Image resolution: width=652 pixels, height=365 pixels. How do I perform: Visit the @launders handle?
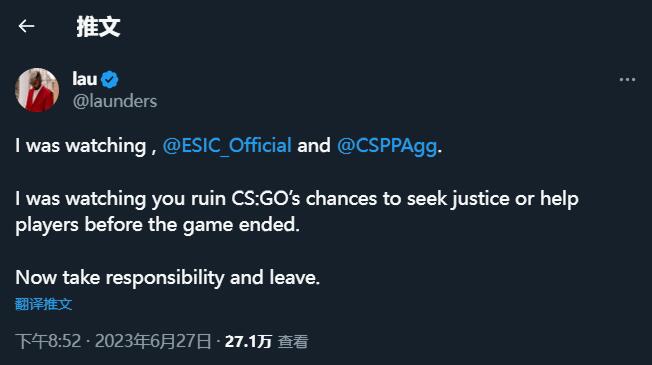115,101
